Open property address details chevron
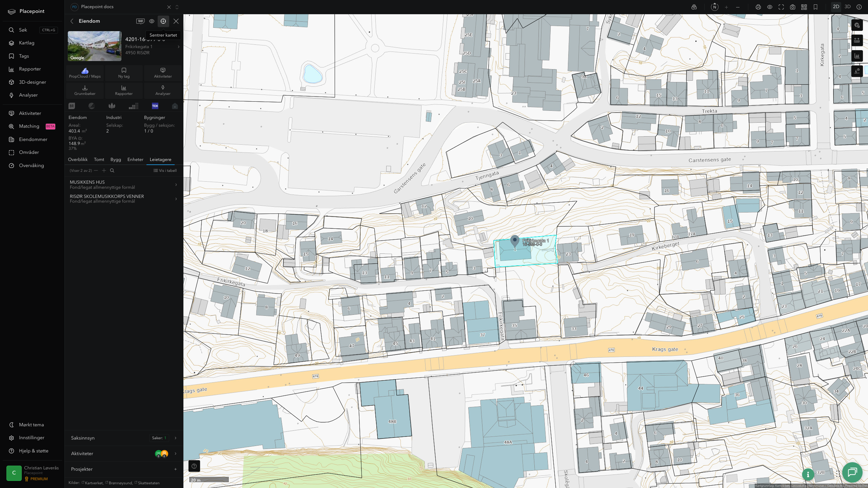This screenshot has height=488, width=868. coord(179,47)
